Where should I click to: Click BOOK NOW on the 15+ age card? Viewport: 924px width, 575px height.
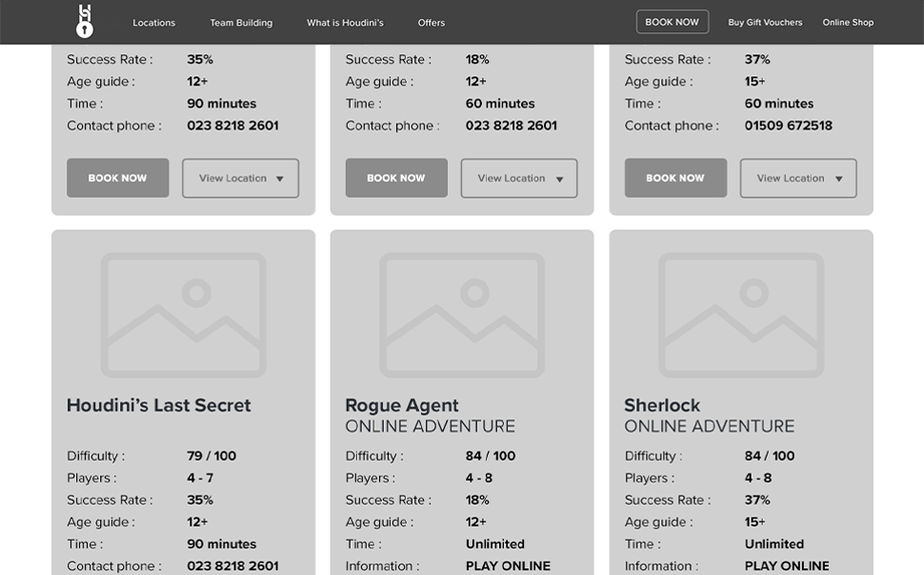pyautogui.click(x=675, y=178)
